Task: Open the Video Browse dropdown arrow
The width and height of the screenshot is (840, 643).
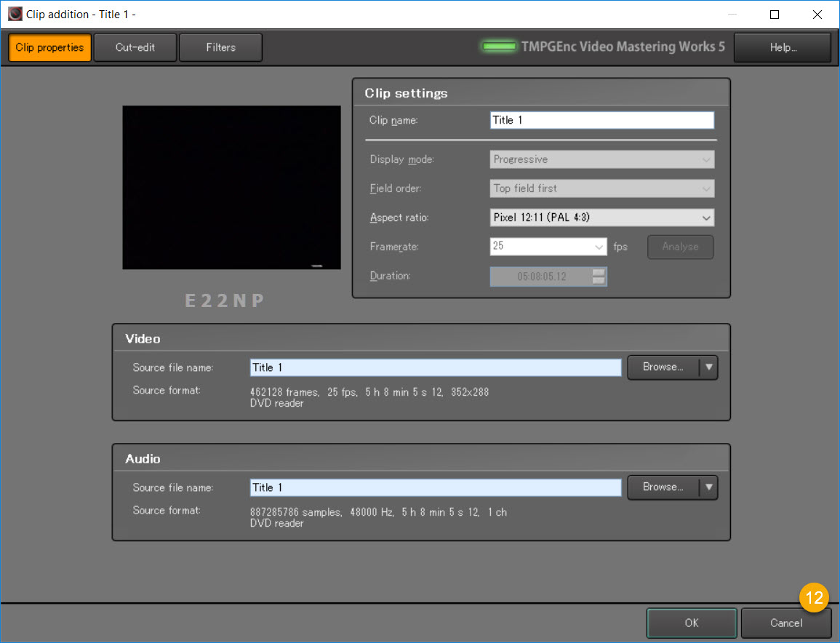Action: click(709, 367)
